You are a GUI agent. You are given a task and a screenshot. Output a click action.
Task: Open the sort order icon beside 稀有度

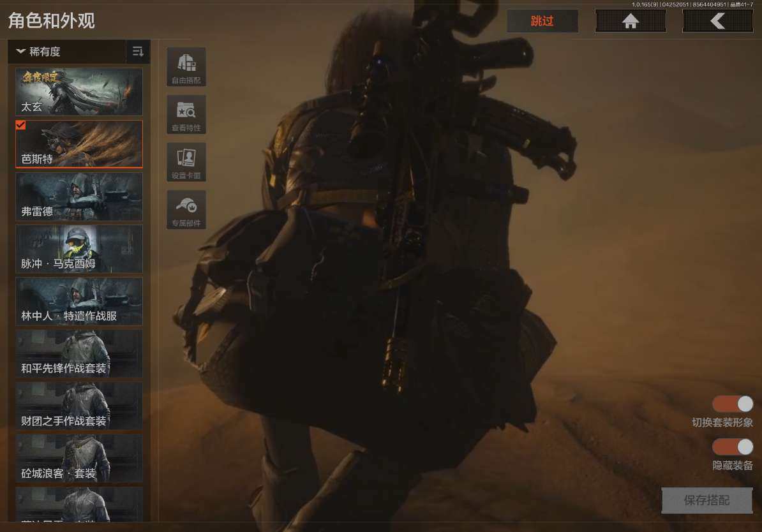(x=138, y=52)
